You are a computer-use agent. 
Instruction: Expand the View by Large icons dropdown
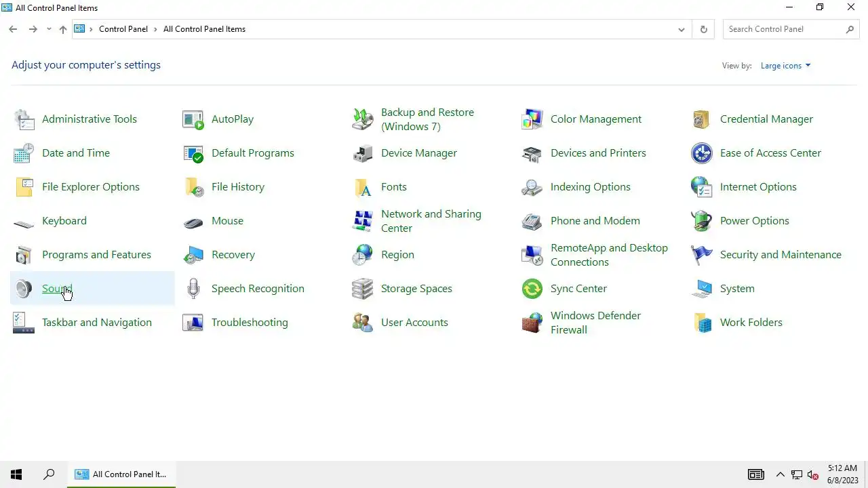click(x=785, y=66)
